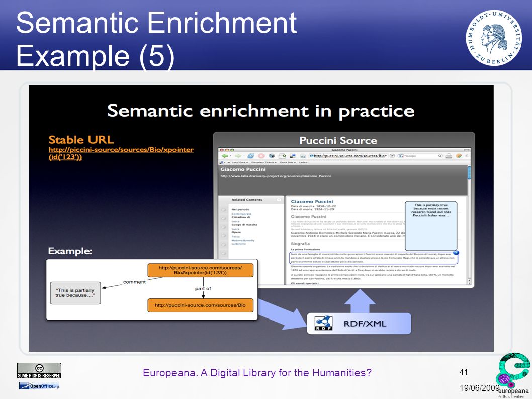Toggle the circle beside Luogo di nascita
Image resolution: width=532 pixels, height=399 pixels.
coord(224,227)
